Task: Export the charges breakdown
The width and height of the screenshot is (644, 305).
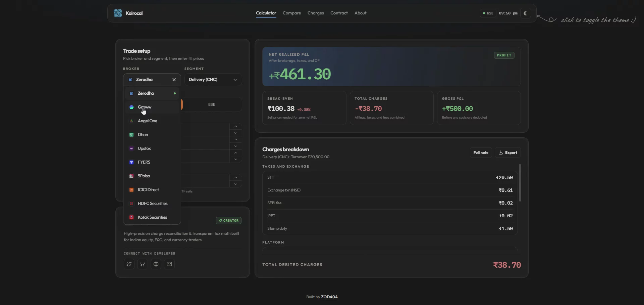Action: (508, 152)
